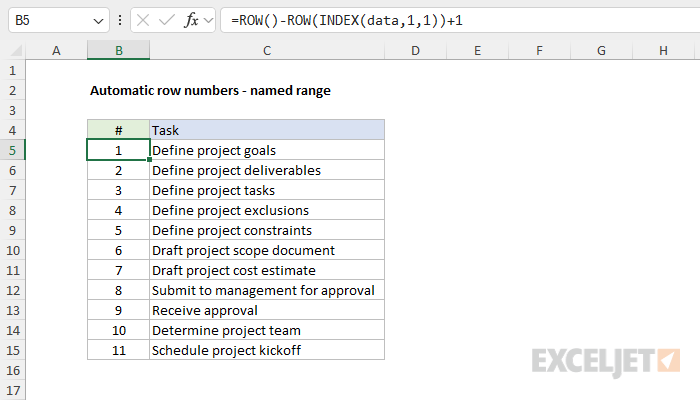The height and width of the screenshot is (400, 700).
Task: Select row 2 header
Action: coord(12,90)
